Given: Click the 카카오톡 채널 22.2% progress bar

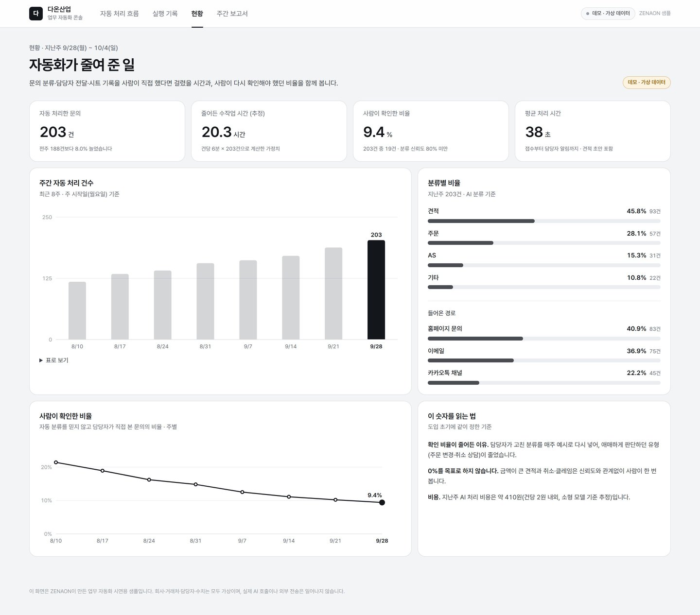Looking at the screenshot, I should [x=544, y=383].
